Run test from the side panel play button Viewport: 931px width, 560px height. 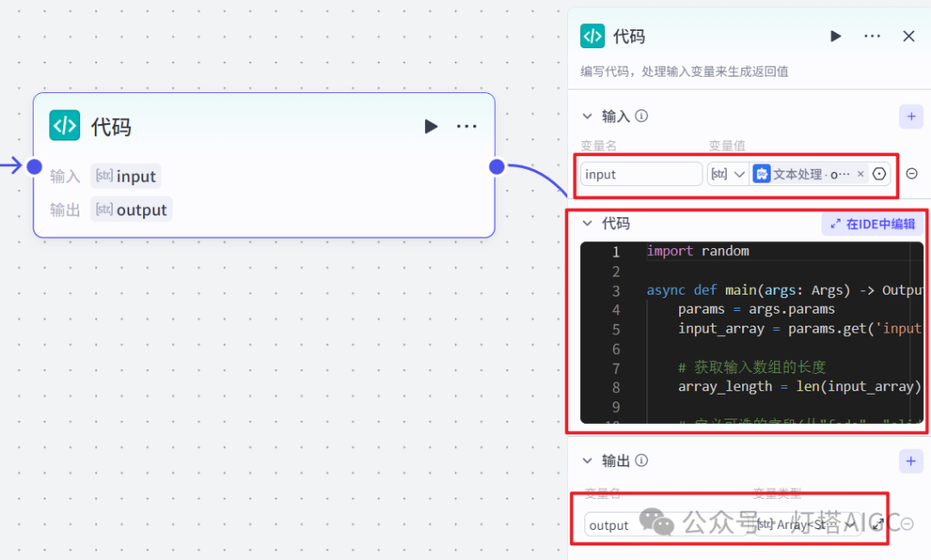(x=835, y=36)
